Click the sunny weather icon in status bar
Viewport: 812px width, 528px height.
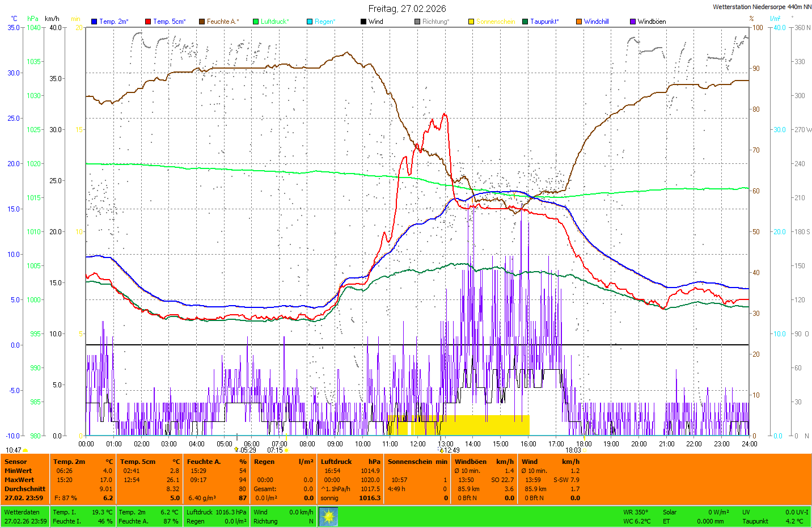point(328,517)
